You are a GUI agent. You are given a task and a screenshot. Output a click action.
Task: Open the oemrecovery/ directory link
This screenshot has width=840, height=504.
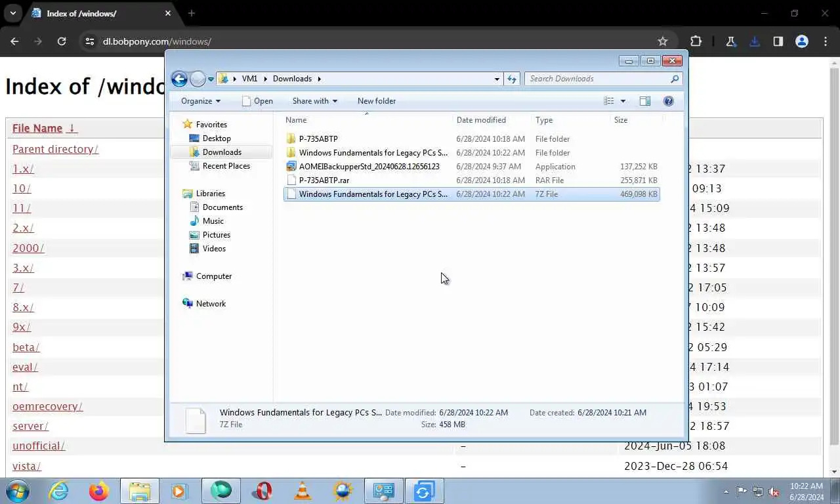pos(47,406)
